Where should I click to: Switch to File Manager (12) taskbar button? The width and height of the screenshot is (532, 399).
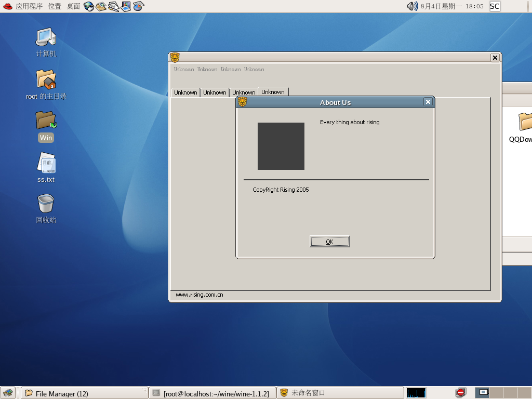point(85,393)
